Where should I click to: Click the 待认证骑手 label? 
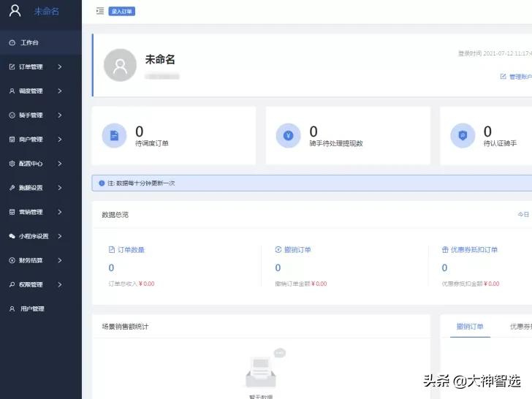tap(500, 143)
